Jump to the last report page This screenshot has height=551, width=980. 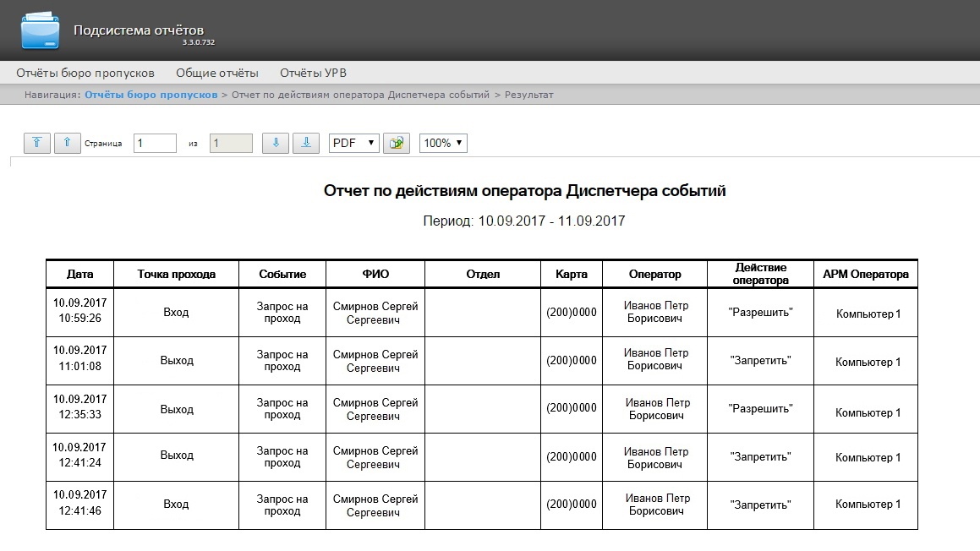coord(306,144)
